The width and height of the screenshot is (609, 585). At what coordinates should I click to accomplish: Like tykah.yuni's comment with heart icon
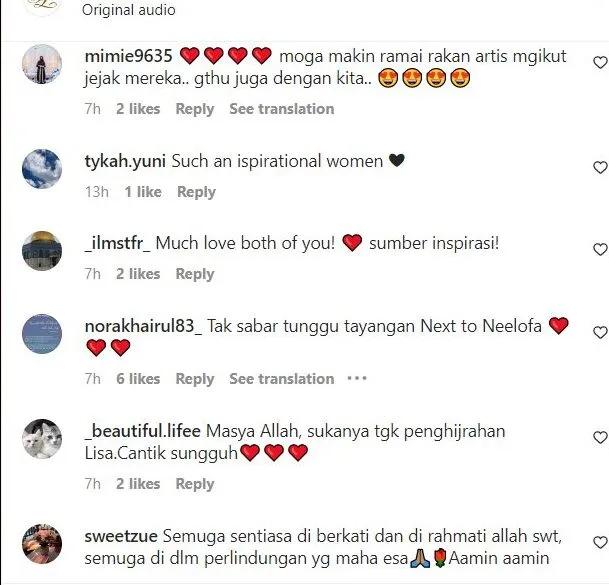(x=600, y=167)
